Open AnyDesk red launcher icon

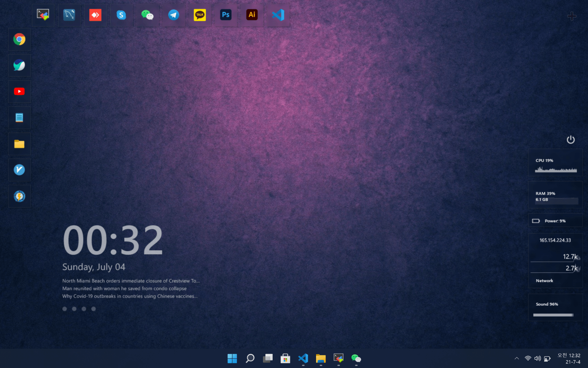point(95,15)
